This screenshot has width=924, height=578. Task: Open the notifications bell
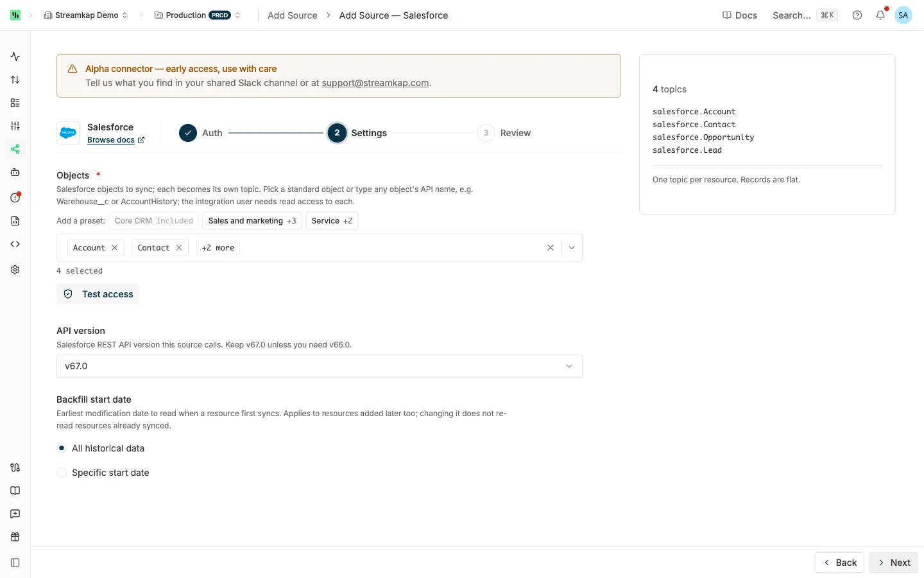[x=880, y=15]
